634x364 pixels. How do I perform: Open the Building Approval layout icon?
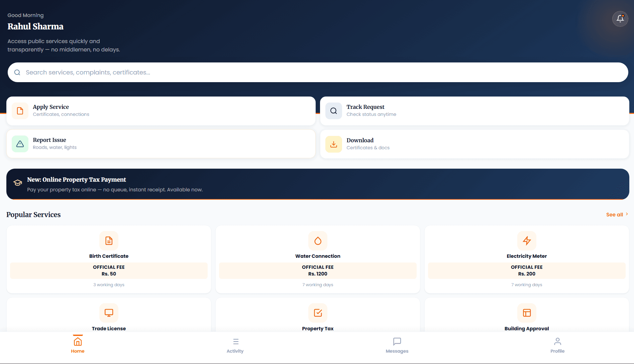click(527, 313)
